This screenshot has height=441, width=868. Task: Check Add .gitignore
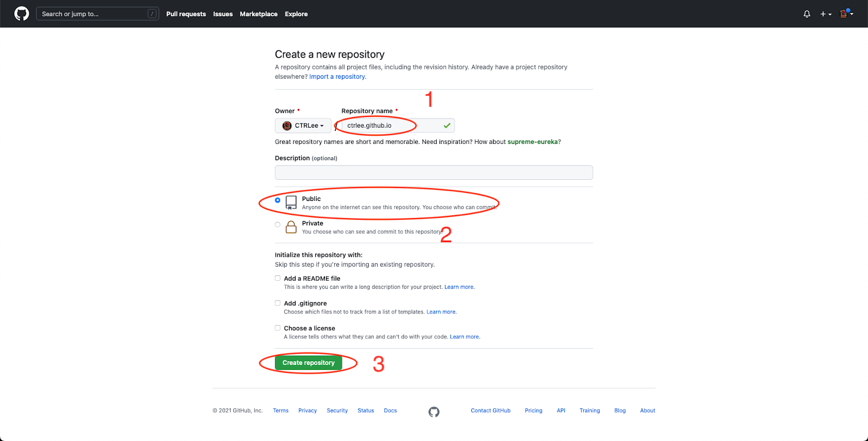[278, 303]
